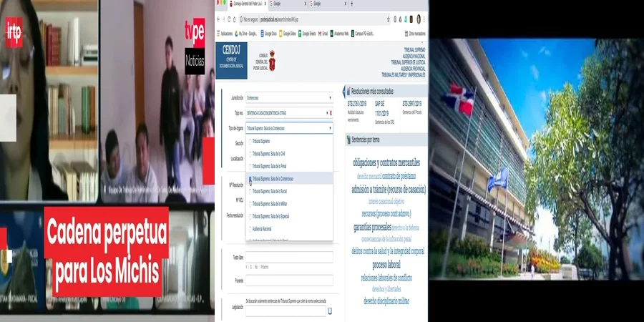Image resolution: width=644 pixels, height=322 pixels.
Task: Check Tribunal Supremo. Sala de lo Penal
Action: [x=250, y=166]
